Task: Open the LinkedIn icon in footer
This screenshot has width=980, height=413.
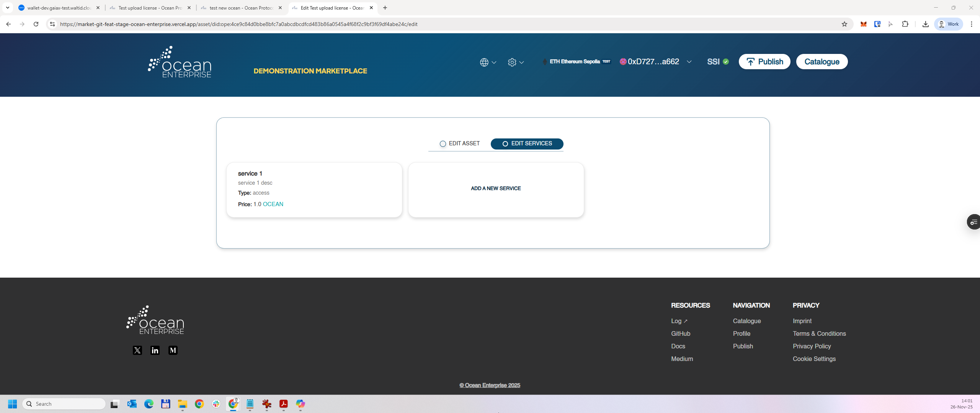Action: coord(155,350)
